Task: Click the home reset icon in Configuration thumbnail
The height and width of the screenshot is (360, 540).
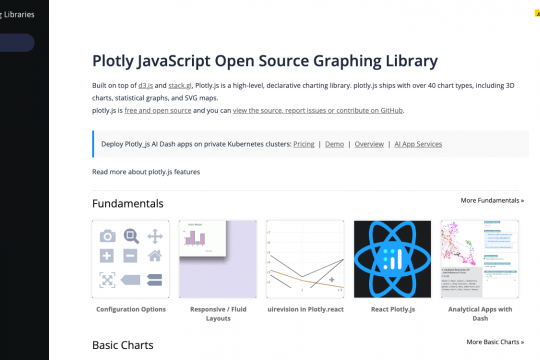Action: tap(155, 256)
